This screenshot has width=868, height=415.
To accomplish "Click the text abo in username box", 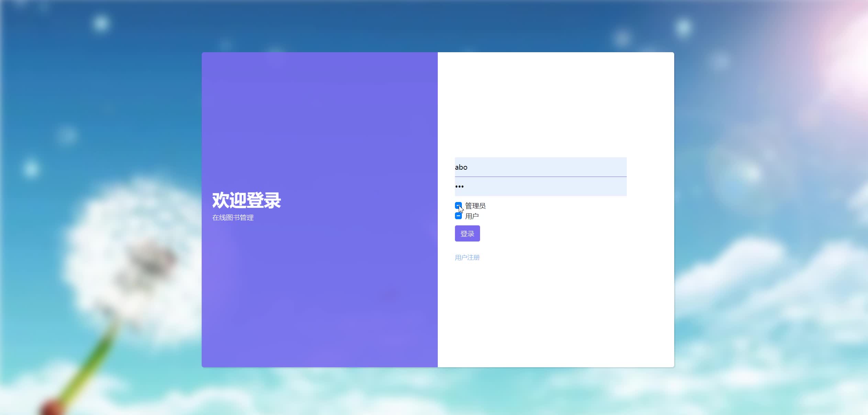I will click(x=461, y=167).
